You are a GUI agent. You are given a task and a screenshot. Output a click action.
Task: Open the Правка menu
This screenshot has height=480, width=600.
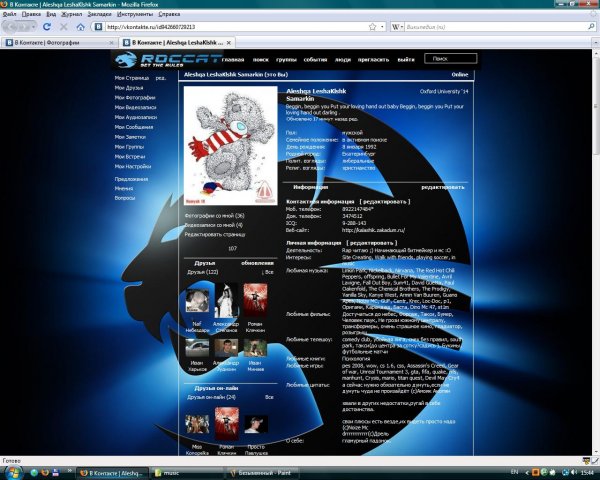(x=31, y=14)
